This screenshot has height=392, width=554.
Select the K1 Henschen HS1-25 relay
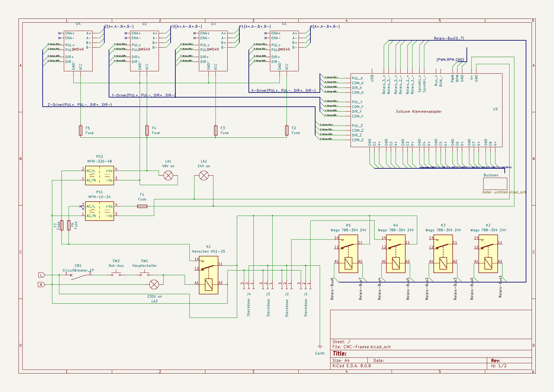pos(209,275)
